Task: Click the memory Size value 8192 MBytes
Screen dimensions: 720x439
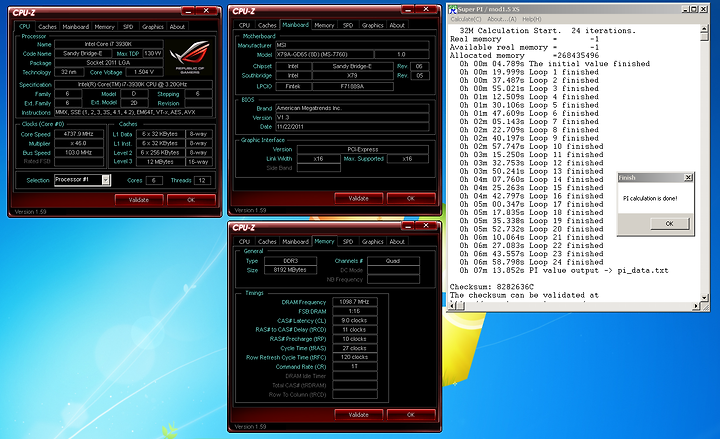Action: click(290, 270)
